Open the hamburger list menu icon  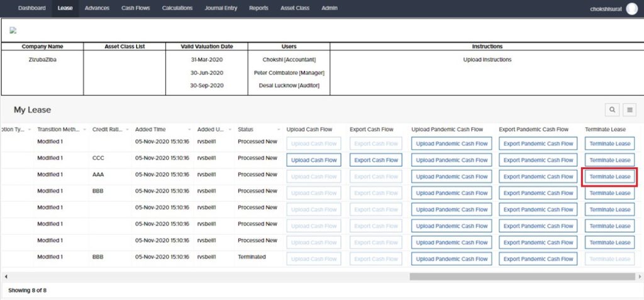point(630,110)
